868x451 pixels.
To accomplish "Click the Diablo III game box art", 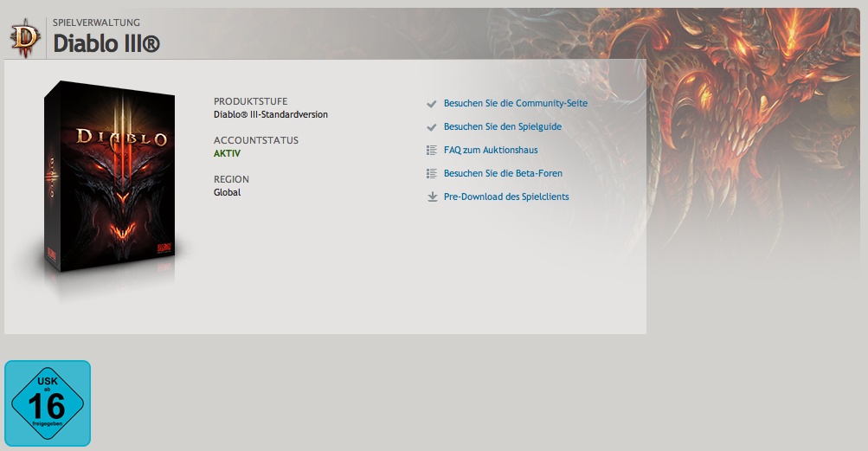I will click(x=110, y=177).
